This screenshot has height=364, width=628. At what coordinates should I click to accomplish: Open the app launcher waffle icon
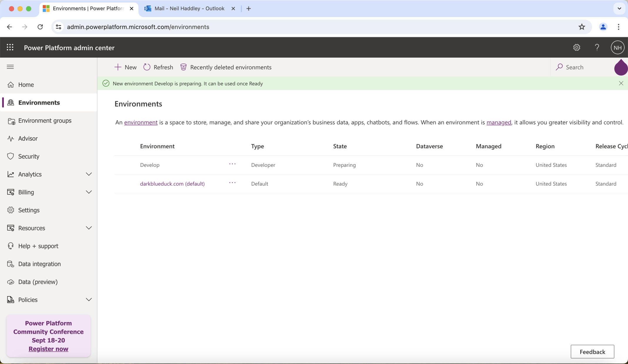(x=10, y=47)
